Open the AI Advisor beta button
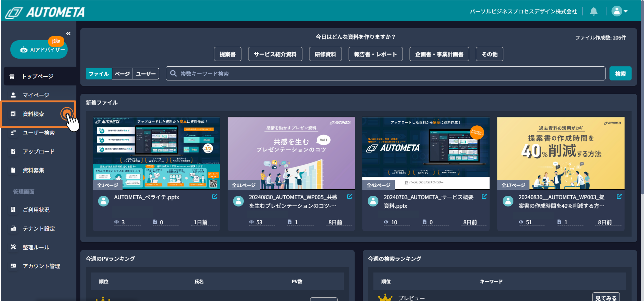 pos(39,49)
